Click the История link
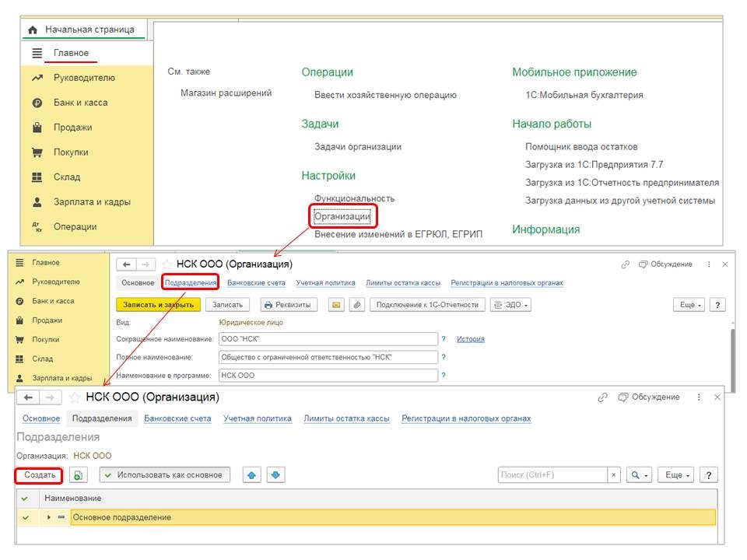Viewport: 747px width, 560px height. [470, 339]
